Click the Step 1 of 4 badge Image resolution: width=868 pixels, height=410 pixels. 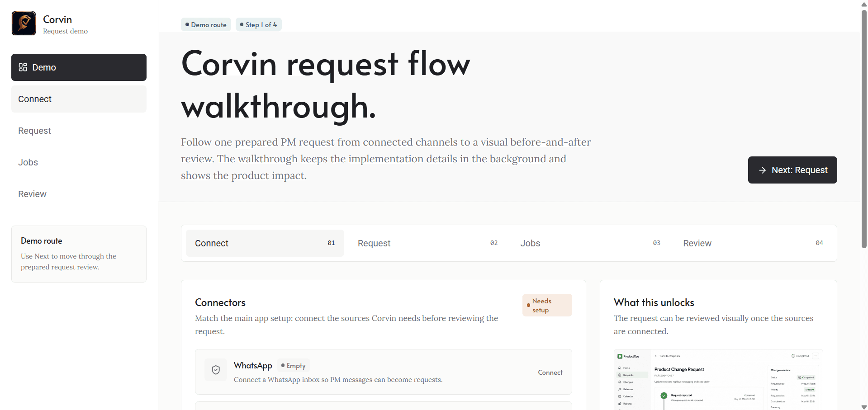coord(259,24)
